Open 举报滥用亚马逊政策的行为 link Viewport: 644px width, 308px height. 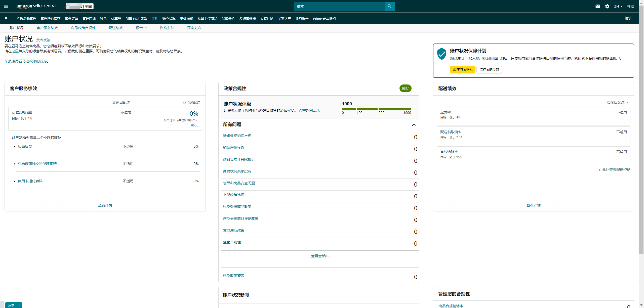tap(26, 61)
